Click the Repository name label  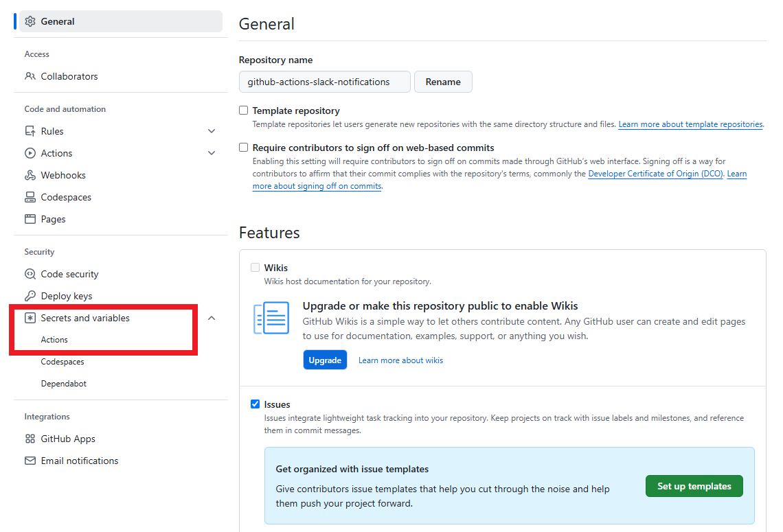tap(275, 60)
